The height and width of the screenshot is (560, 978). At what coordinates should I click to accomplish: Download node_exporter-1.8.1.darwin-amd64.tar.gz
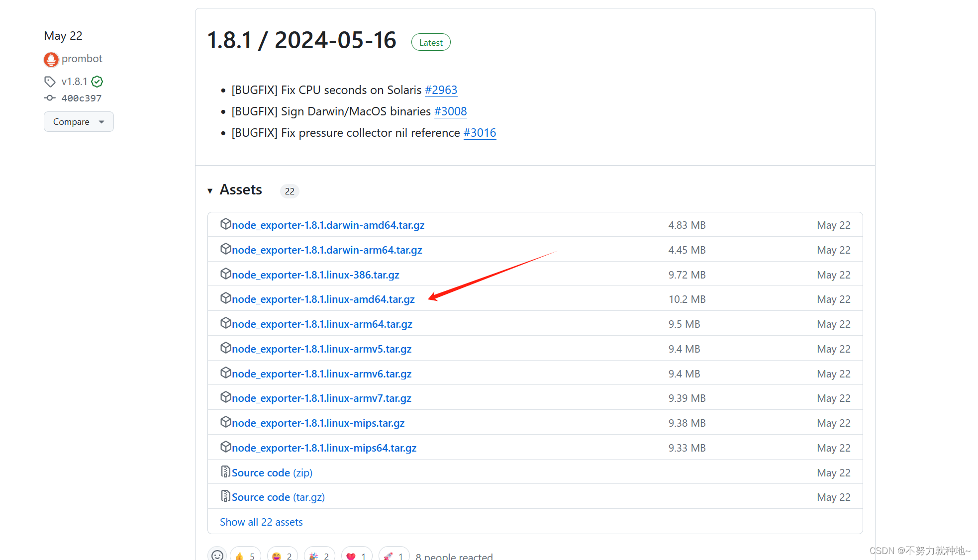[328, 225]
